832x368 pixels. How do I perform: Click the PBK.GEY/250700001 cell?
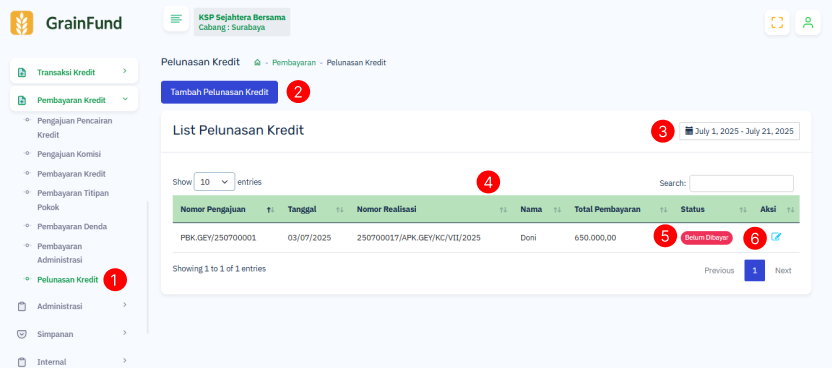coord(218,238)
